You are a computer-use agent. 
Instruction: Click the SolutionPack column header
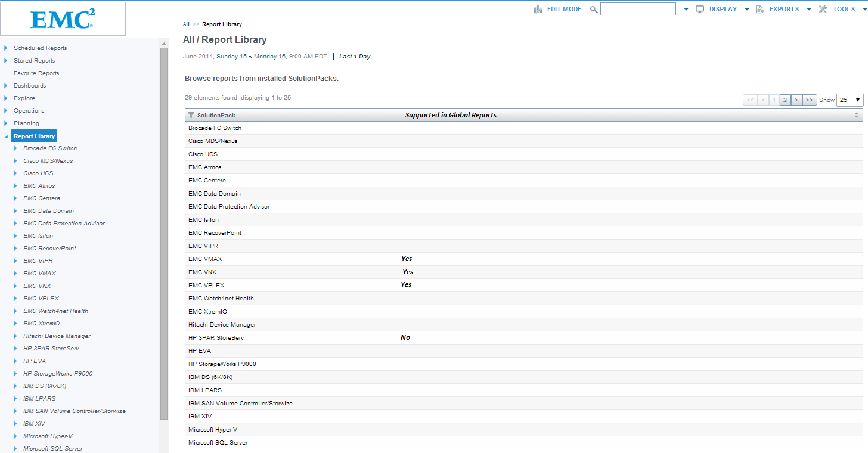(x=216, y=115)
